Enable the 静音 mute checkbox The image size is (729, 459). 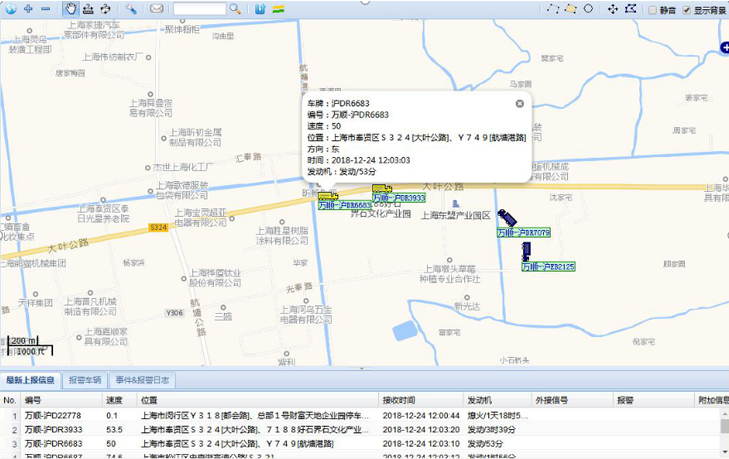point(652,10)
